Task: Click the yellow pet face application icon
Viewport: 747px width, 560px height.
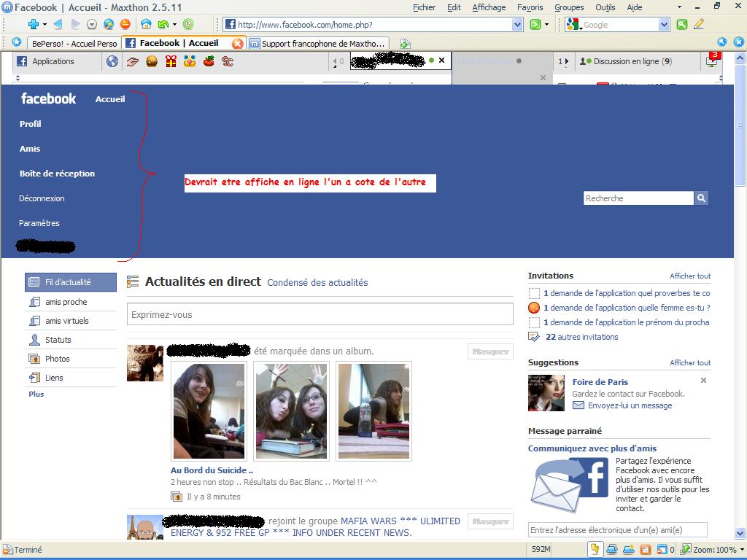Action: (190, 61)
